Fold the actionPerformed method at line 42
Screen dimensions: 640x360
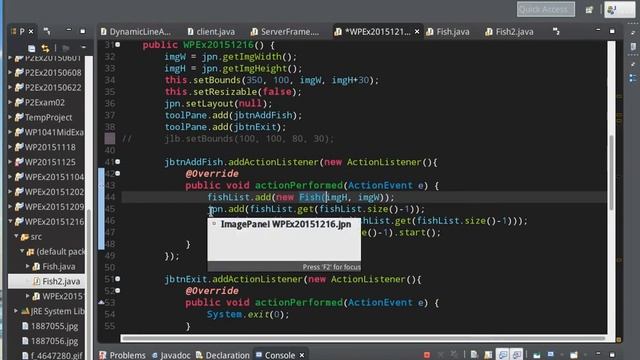(x=118, y=173)
